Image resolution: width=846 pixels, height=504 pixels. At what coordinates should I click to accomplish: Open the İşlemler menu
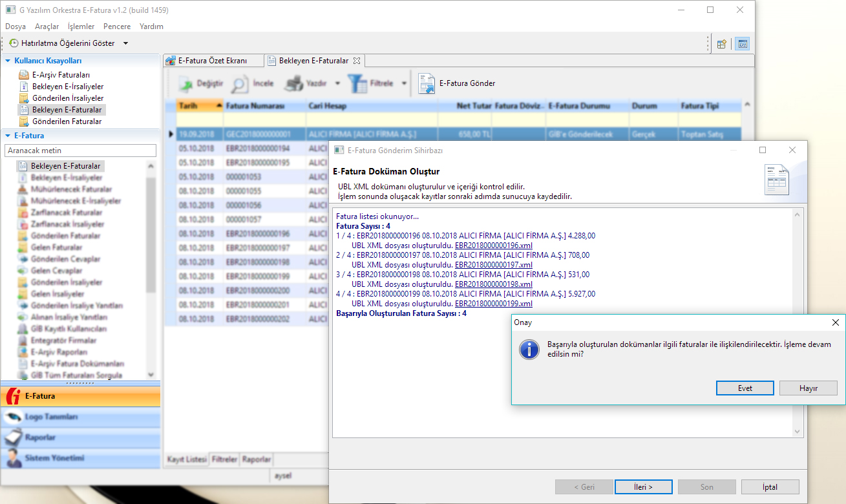pyautogui.click(x=81, y=26)
